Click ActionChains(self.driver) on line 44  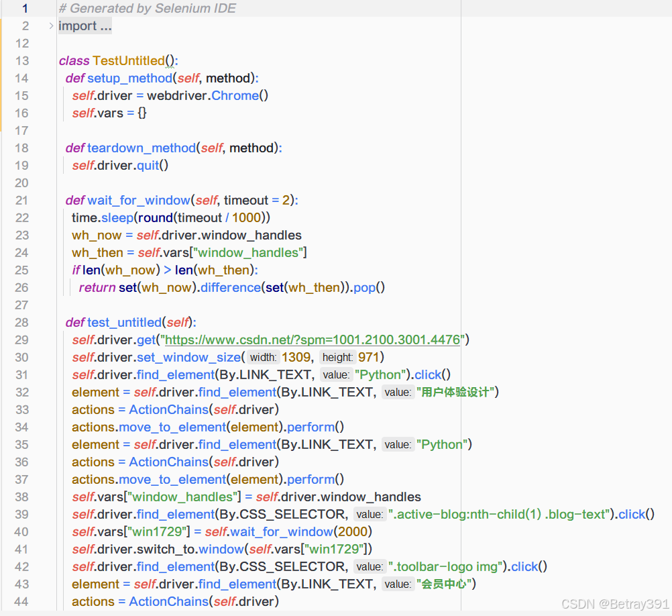pos(204,601)
